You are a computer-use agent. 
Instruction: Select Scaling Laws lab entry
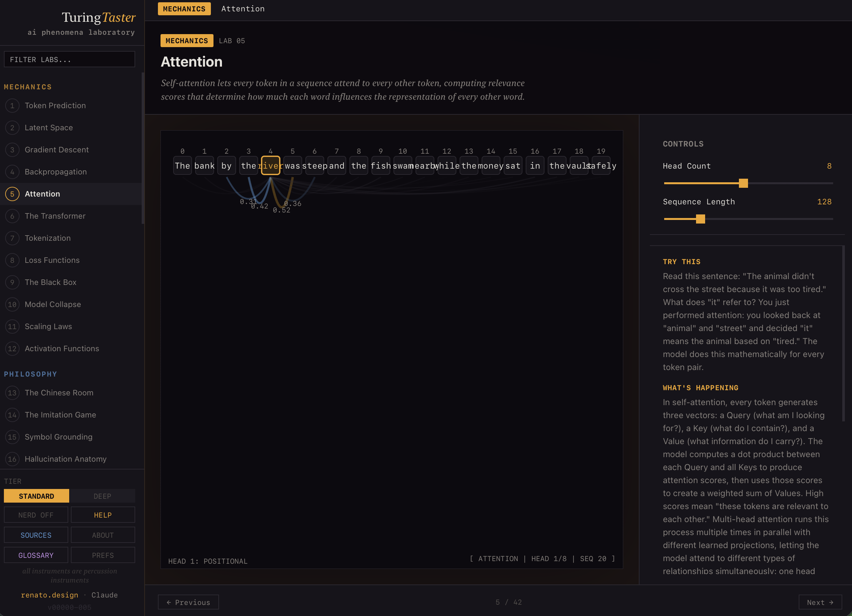tap(48, 327)
